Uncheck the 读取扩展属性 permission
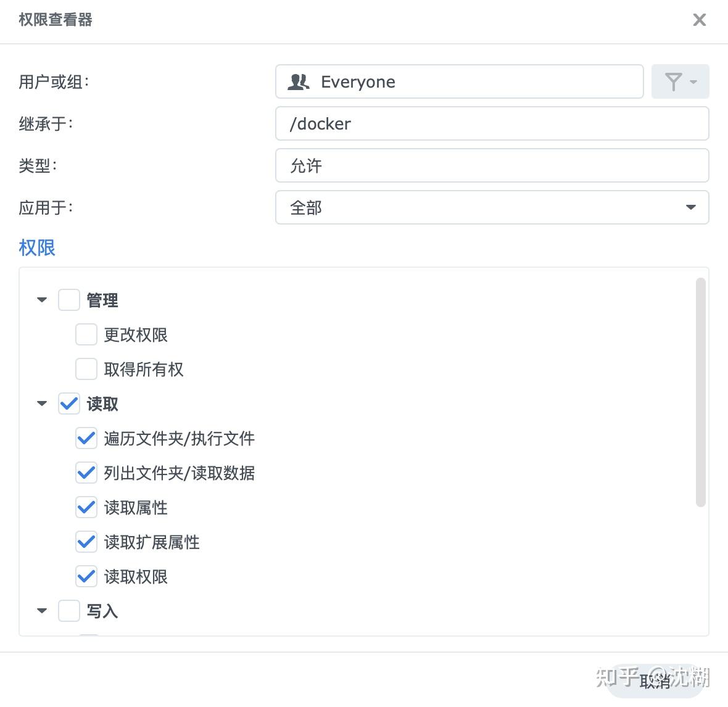Screen dimensions: 728x707 (x=86, y=542)
